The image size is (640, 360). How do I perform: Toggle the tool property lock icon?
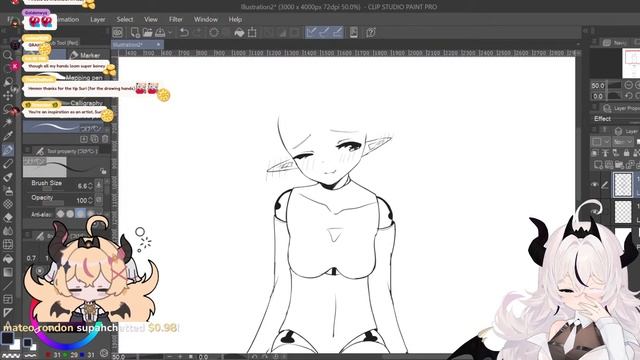103,171
